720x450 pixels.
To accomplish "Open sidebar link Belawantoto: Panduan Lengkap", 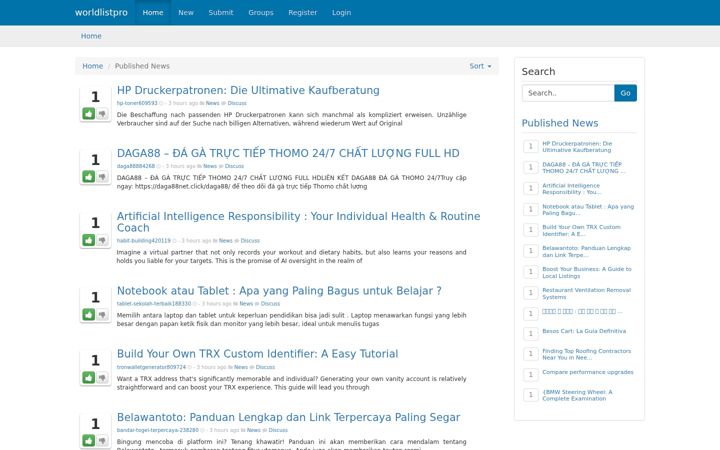I will point(586,252).
